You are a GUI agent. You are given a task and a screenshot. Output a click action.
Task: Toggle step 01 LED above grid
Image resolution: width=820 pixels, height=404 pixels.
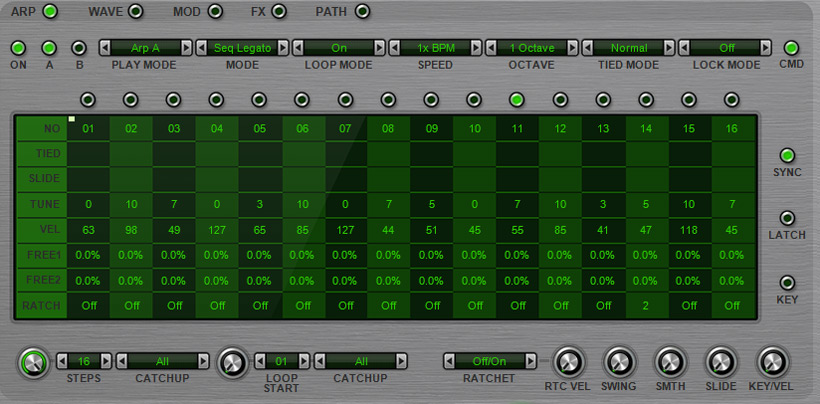(x=88, y=99)
